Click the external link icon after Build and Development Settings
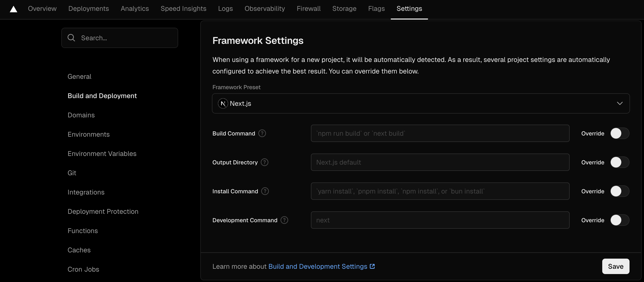 pos(372,266)
